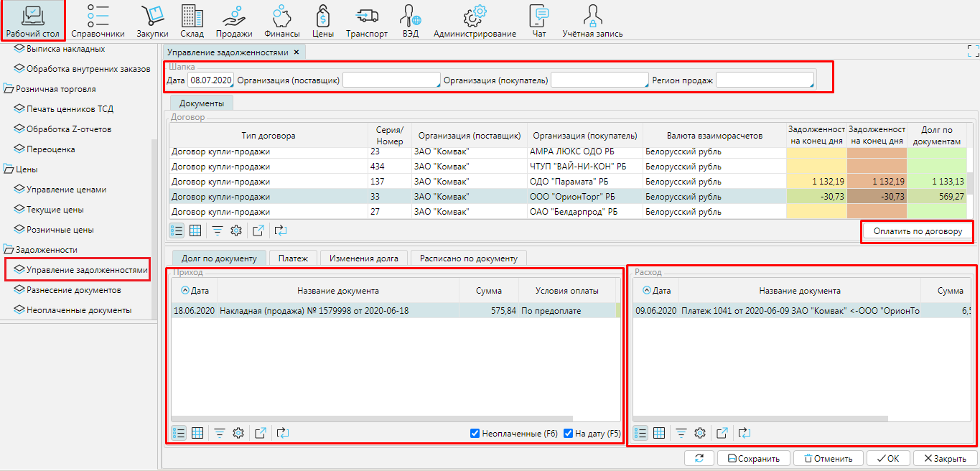Collapse the Задолженности tree folder
The image size is (980, 471).
pos(9,250)
